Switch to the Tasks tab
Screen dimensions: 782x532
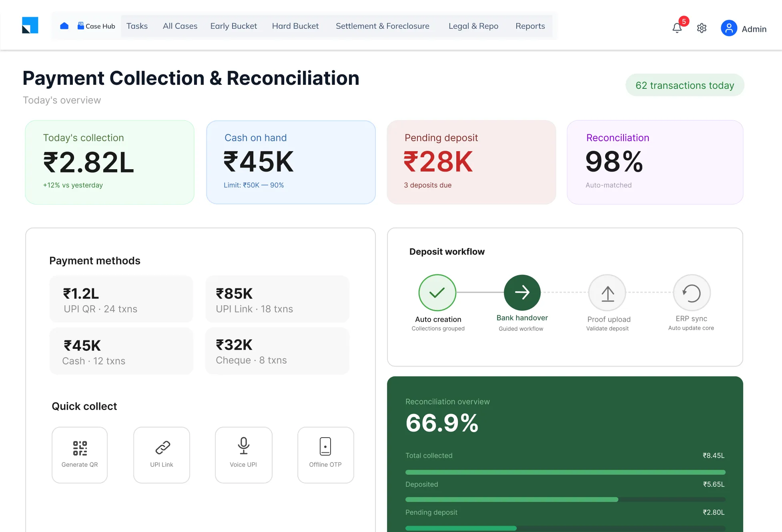(137, 26)
